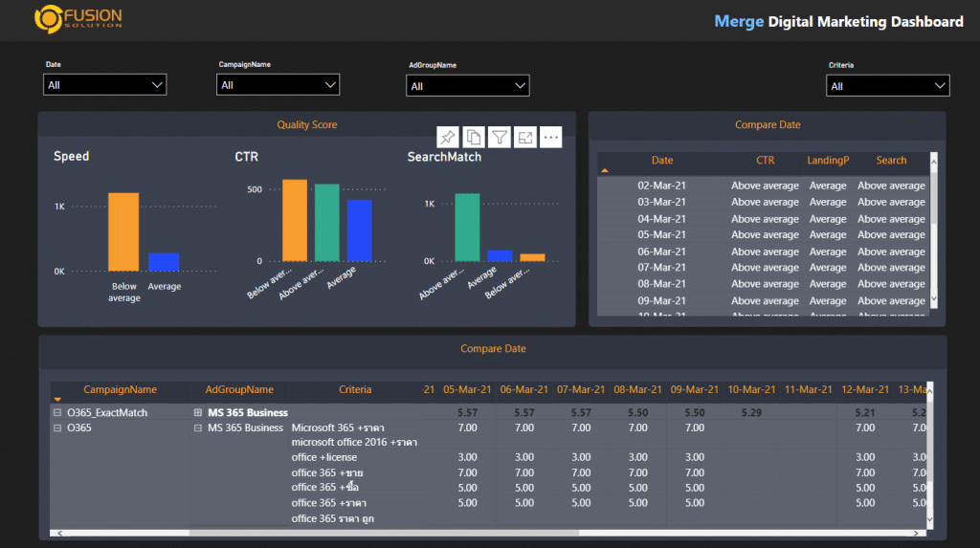Viewport: 980px width, 548px height.
Task: Open the AdGroupName filter dropdown
Action: (x=467, y=86)
